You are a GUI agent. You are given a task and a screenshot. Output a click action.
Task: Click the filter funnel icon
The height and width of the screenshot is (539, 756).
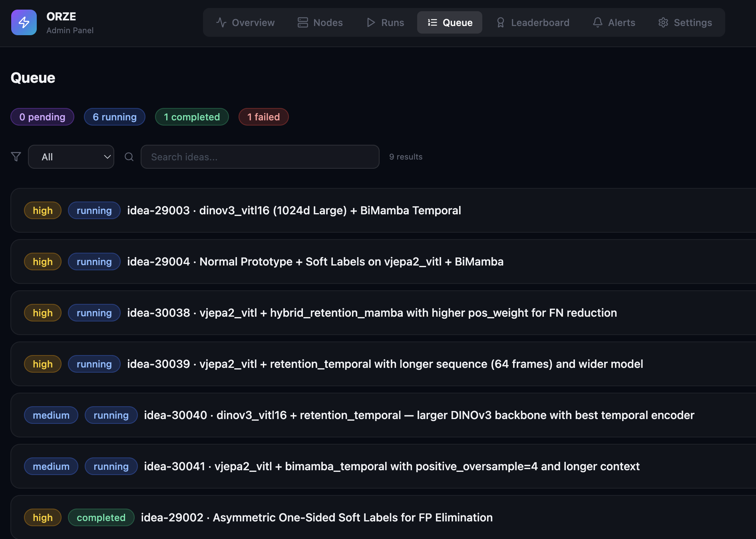coord(16,157)
